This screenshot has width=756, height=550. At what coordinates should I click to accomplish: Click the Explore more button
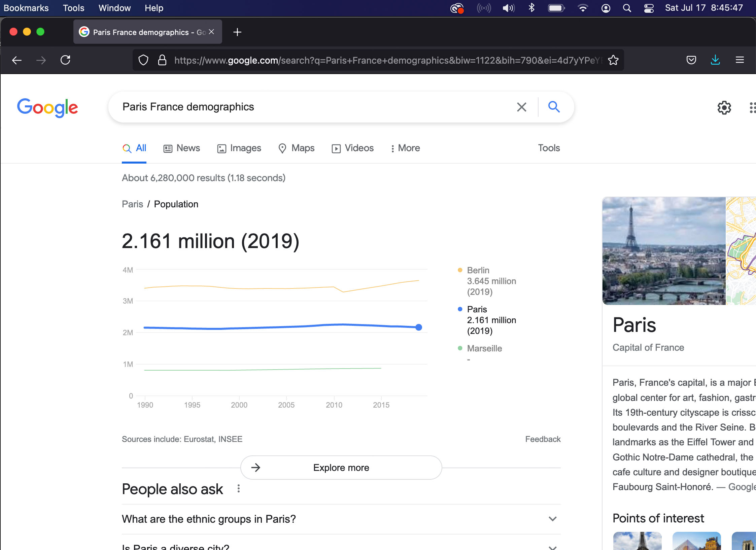pos(341,468)
